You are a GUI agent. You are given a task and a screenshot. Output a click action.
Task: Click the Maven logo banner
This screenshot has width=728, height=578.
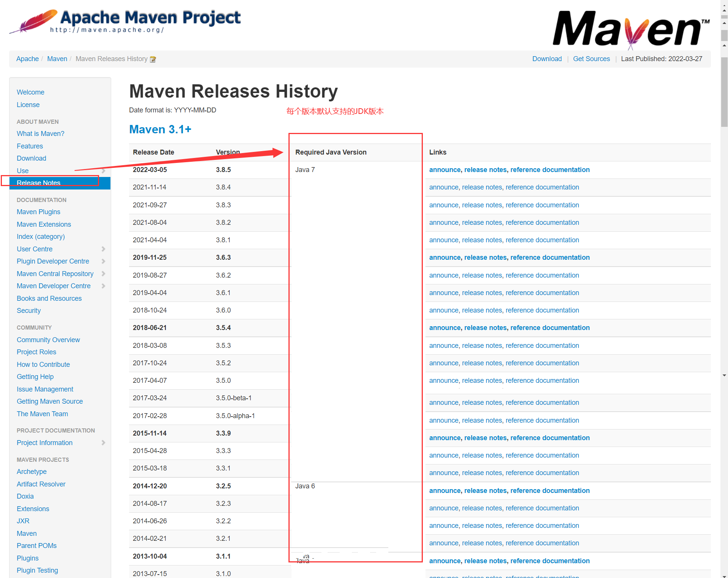631,30
